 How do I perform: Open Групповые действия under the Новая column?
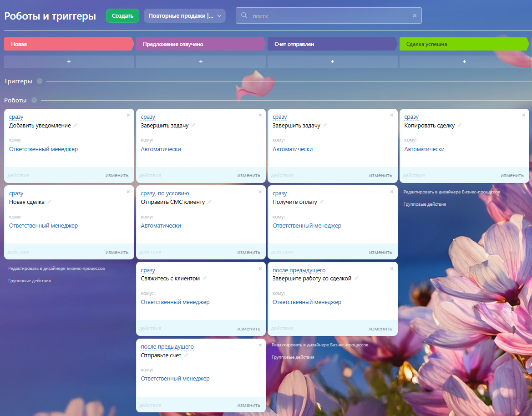(x=30, y=281)
